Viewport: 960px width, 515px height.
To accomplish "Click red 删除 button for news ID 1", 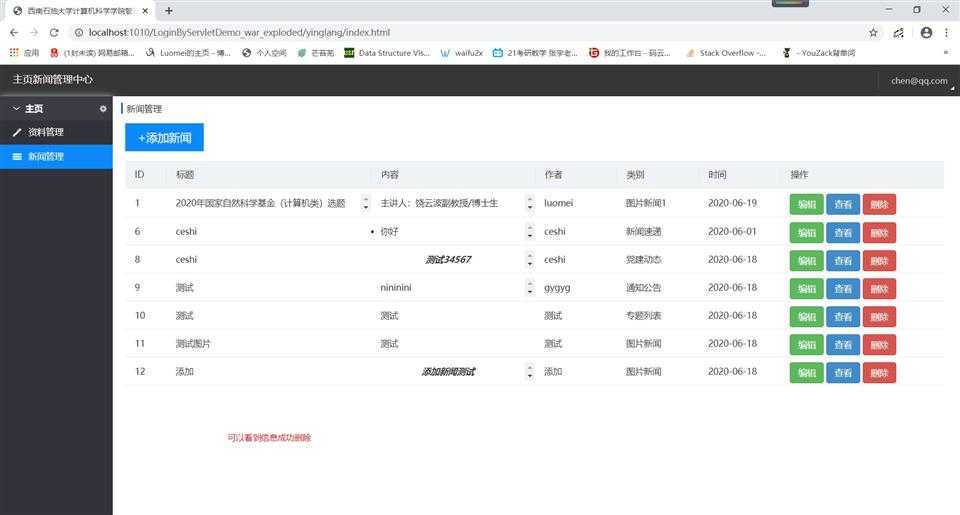I will [879, 205].
